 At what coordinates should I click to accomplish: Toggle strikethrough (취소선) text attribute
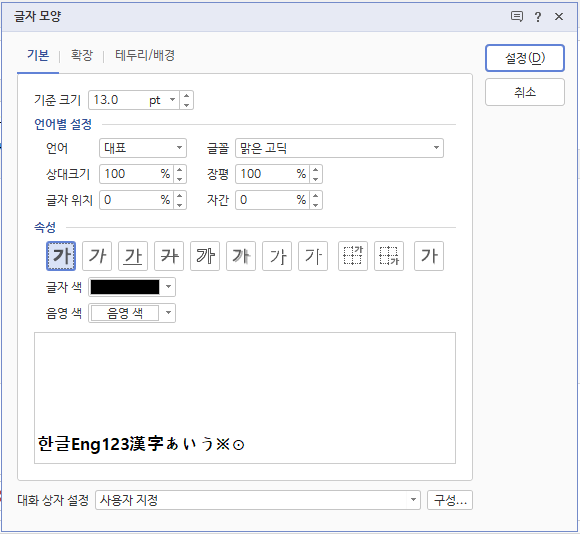point(169,256)
